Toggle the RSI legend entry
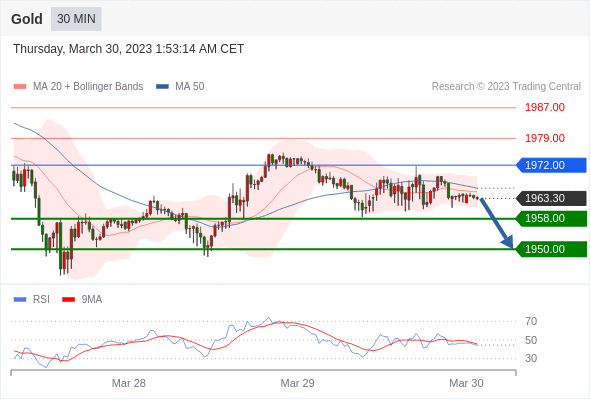The image size is (590, 400). 32,300
